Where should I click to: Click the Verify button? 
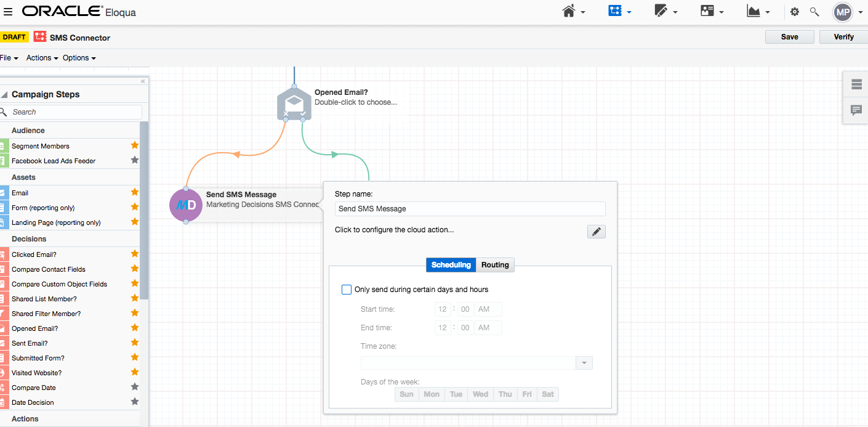(x=843, y=37)
